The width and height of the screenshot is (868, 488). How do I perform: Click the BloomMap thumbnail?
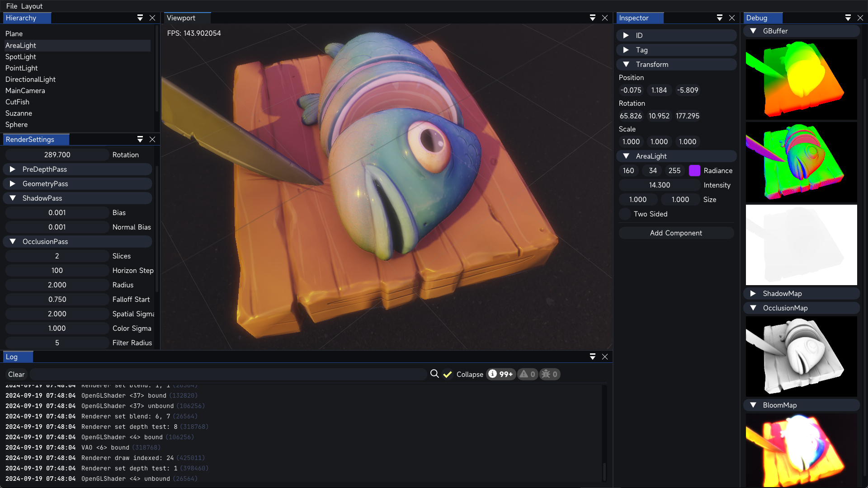point(802,450)
